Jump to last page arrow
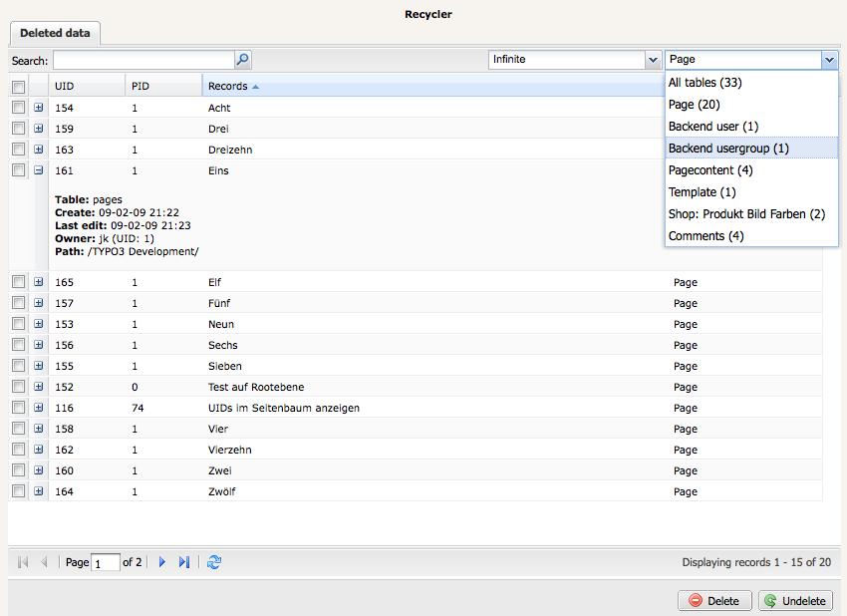The width and height of the screenshot is (847, 616). (x=184, y=563)
